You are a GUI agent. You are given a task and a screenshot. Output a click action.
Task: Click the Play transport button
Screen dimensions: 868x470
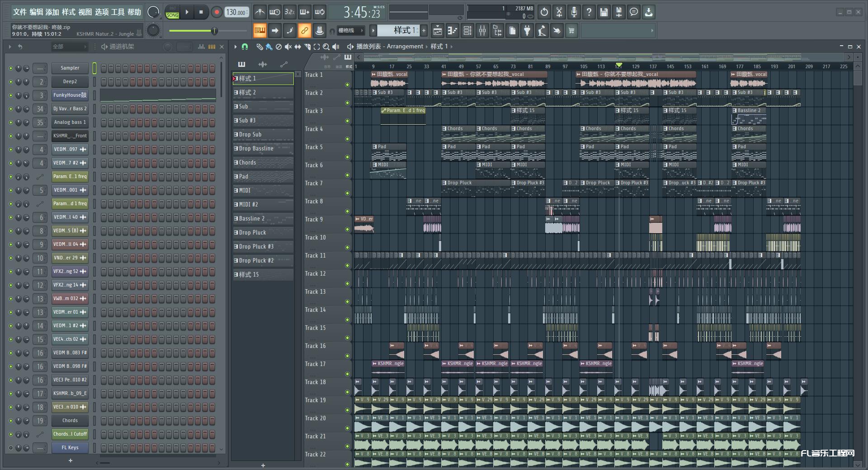[187, 12]
